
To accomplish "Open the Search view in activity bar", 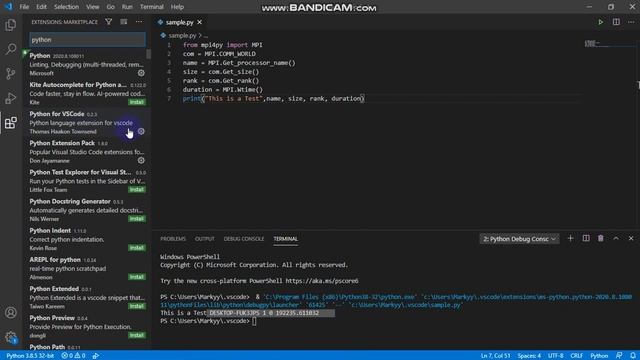I will click(x=11, y=49).
